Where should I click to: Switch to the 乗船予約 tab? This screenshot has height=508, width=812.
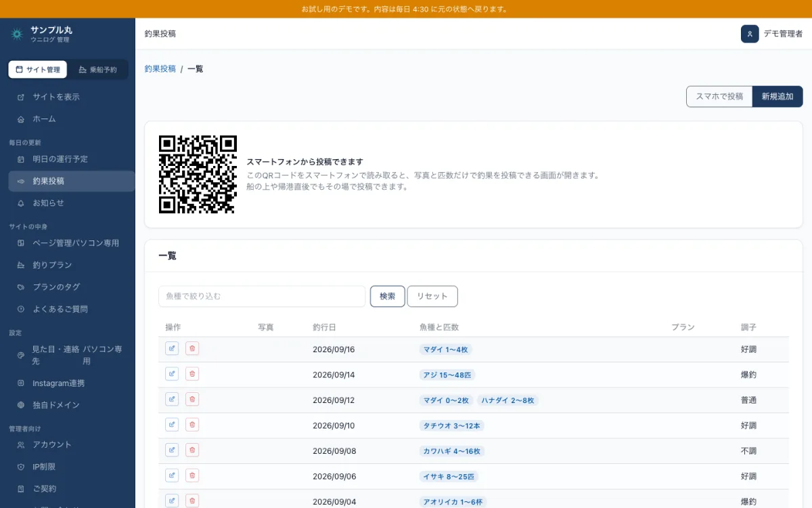point(98,70)
